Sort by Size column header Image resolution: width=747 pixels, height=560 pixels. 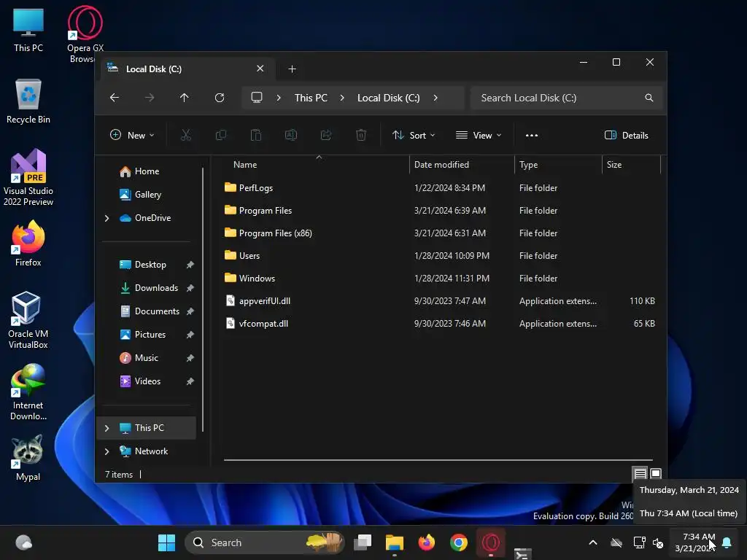pyautogui.click(x=631, y=165)
